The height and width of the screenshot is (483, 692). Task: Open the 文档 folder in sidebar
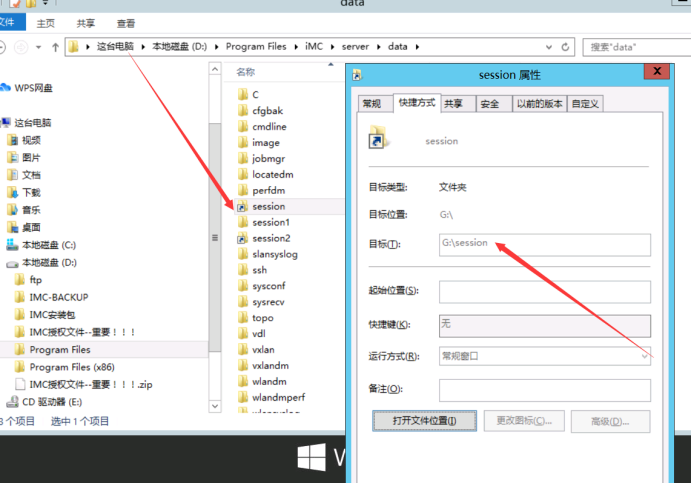pyautogui.click(x=31, y=175)
